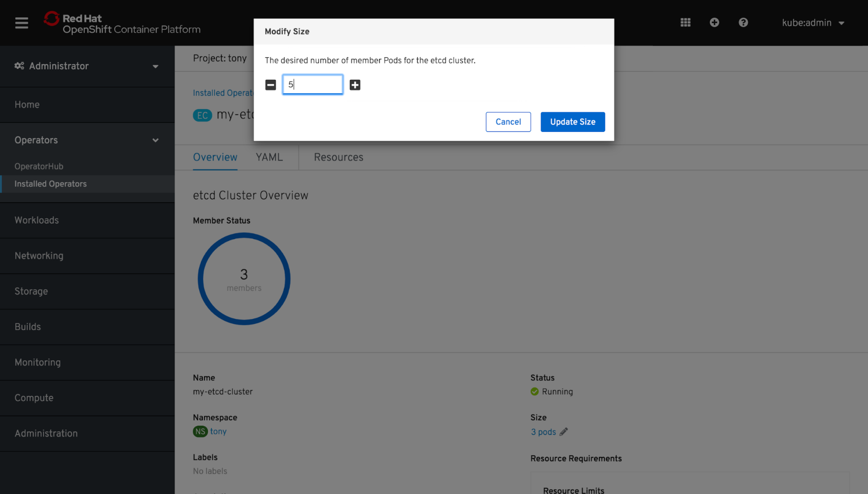868x494 pixels.
Task: Switch to the Resources tab
Action: [x=338, y=157]
